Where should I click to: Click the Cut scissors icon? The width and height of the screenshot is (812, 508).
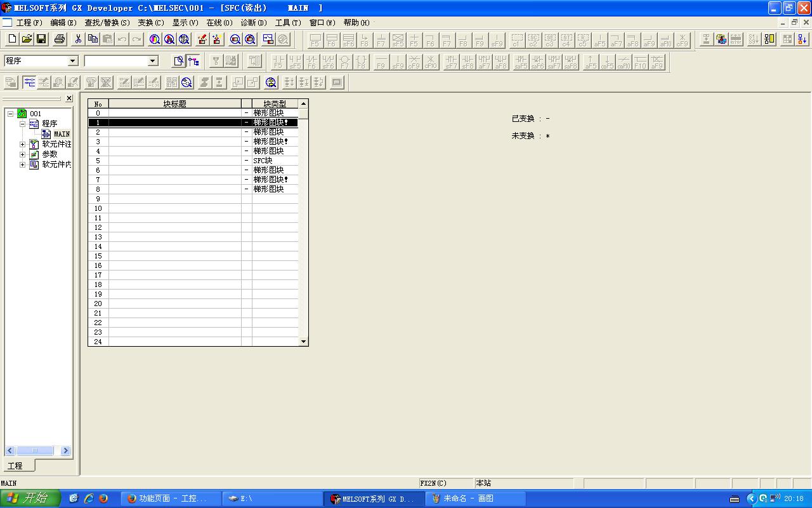pyautogui.click(x=78, y=39)
